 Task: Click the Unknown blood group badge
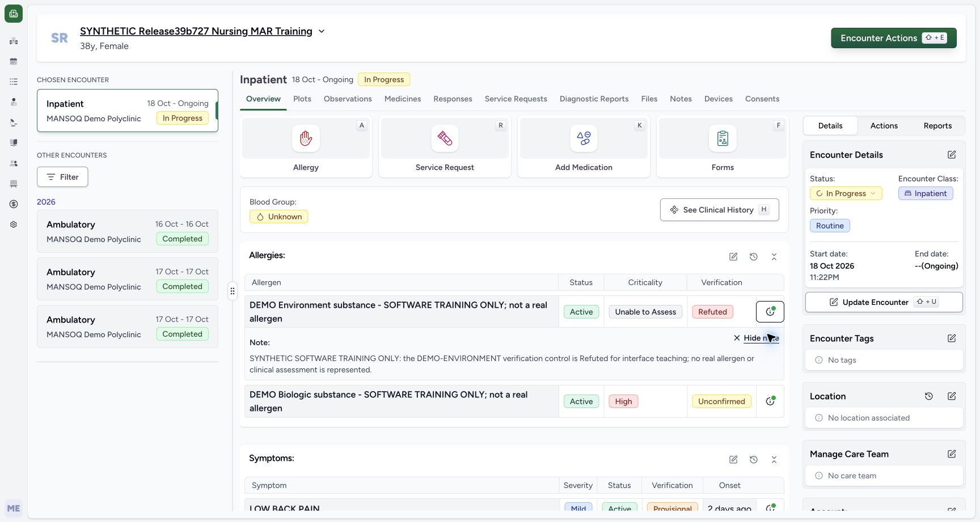pos(278,217)
